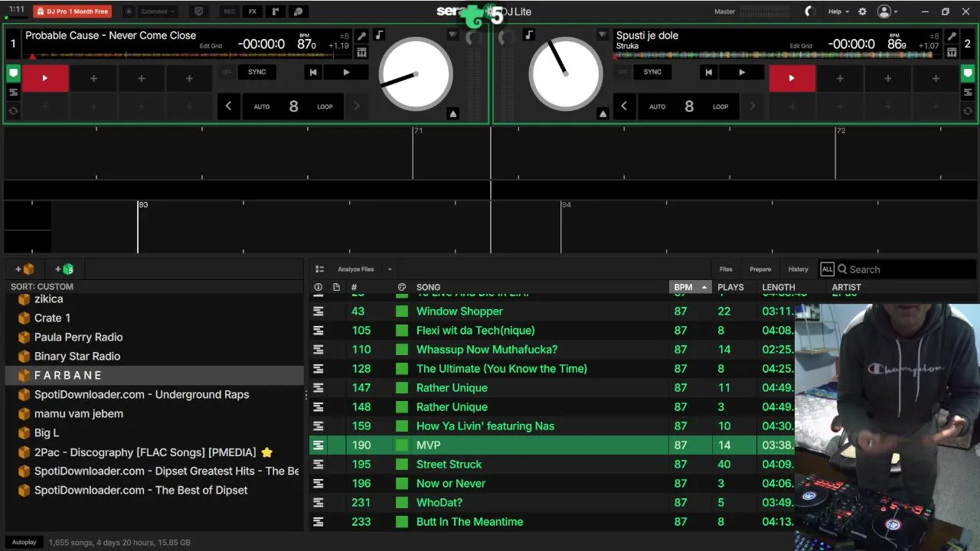
Task: Click deck 1 musical note key icon
Action: pyautogui.click(x=380, y=35)
